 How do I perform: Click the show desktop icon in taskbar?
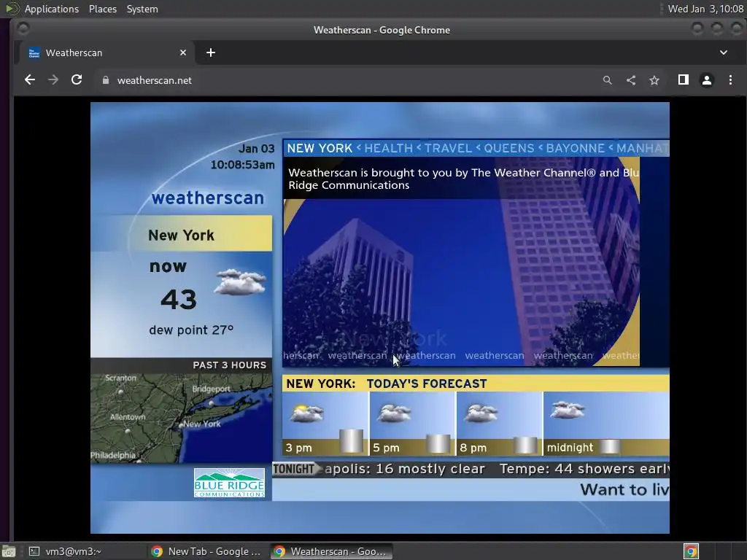(9, 551)
